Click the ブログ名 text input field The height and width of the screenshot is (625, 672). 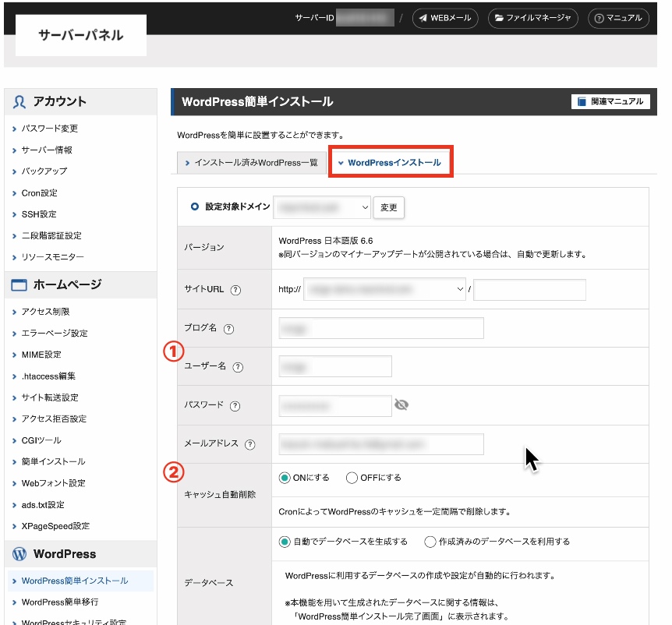(x=380, y=328)
